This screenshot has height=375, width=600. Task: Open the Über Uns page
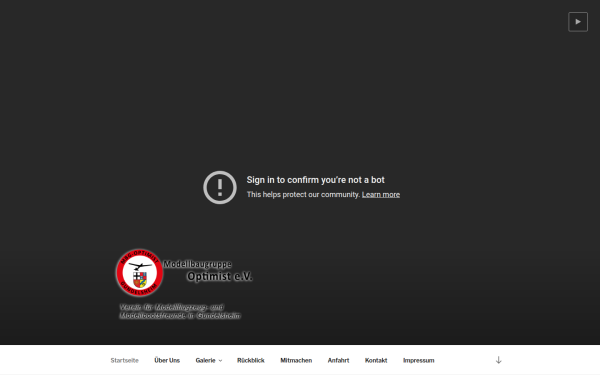pos(167,360)
